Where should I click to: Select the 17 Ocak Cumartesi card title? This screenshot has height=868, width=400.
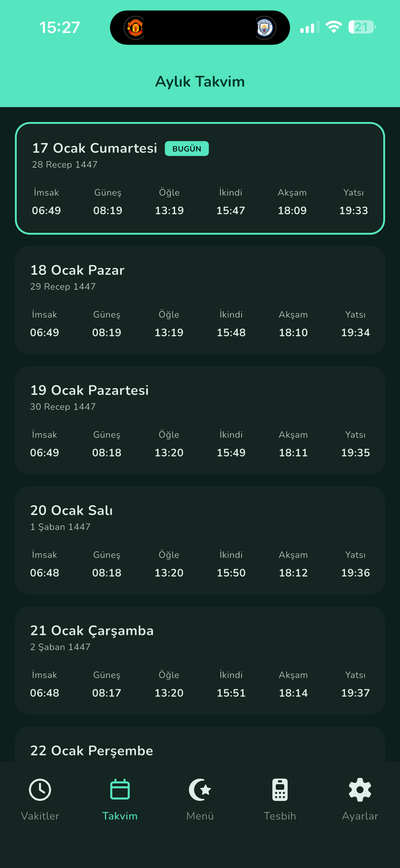point(95,148)
